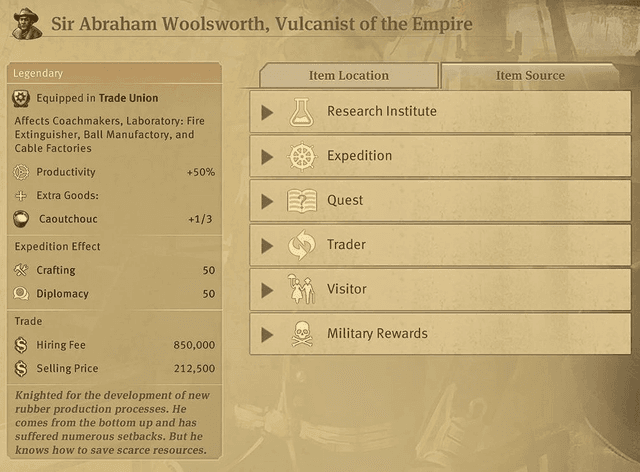The height and width of the screenshot is (472, 640).
Task: Click the Military Rewards skull icon
Action: [302, 334]
